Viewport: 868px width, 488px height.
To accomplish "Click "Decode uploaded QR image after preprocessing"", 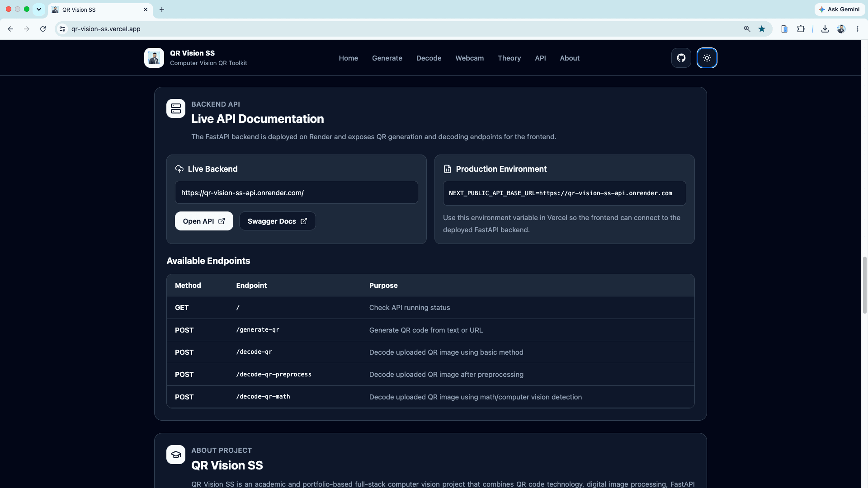I will pyautogui.click(x=446, y=375).
